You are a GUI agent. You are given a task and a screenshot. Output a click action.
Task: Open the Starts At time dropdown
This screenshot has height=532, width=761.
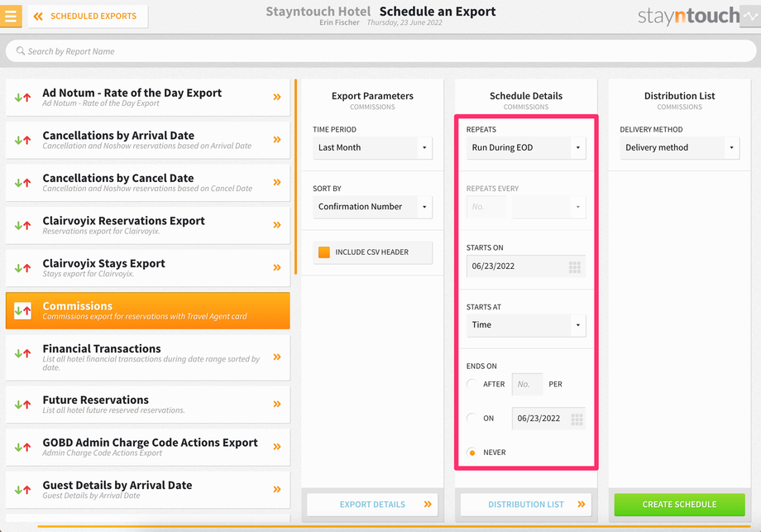point(526,325)
